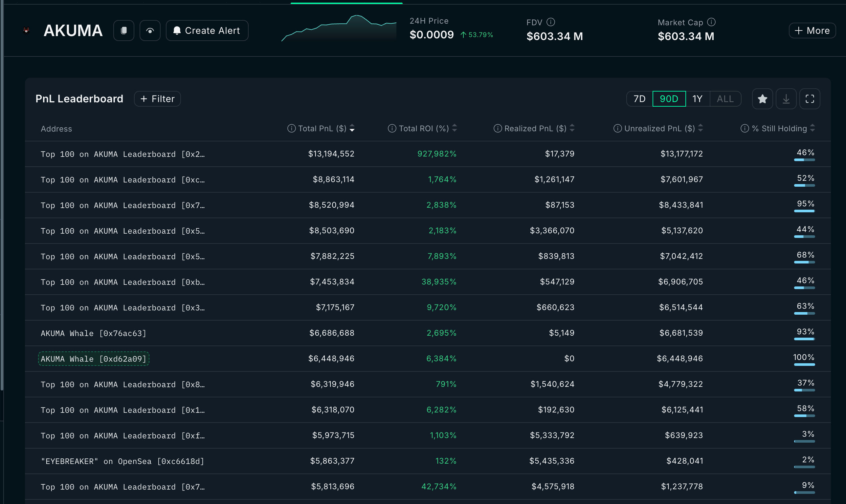The image size is (846, 504).
Task: Enable the ALL time range view
Action: point(725,98)
